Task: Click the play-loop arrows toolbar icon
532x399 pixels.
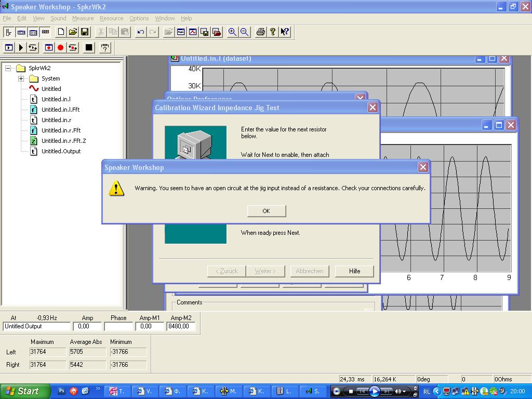Action: click(x=33, y=48)
